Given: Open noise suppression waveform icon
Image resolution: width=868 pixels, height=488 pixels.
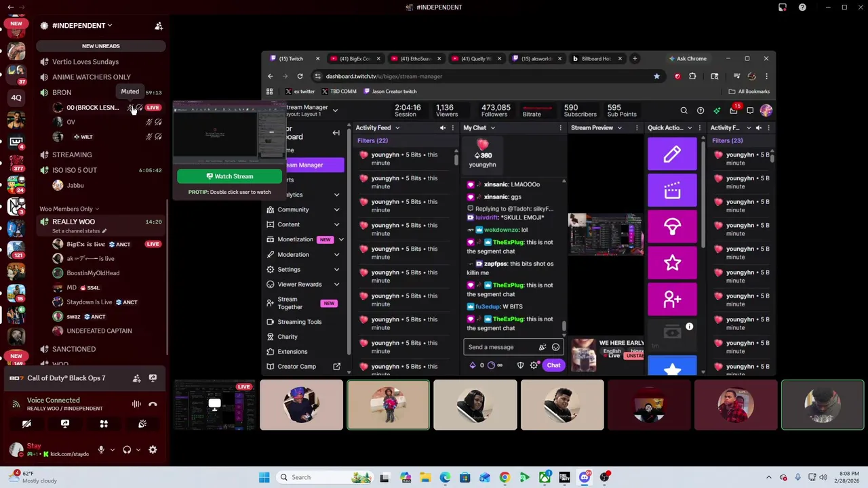Looking at the screenshot, I should [x=136, y=404].
